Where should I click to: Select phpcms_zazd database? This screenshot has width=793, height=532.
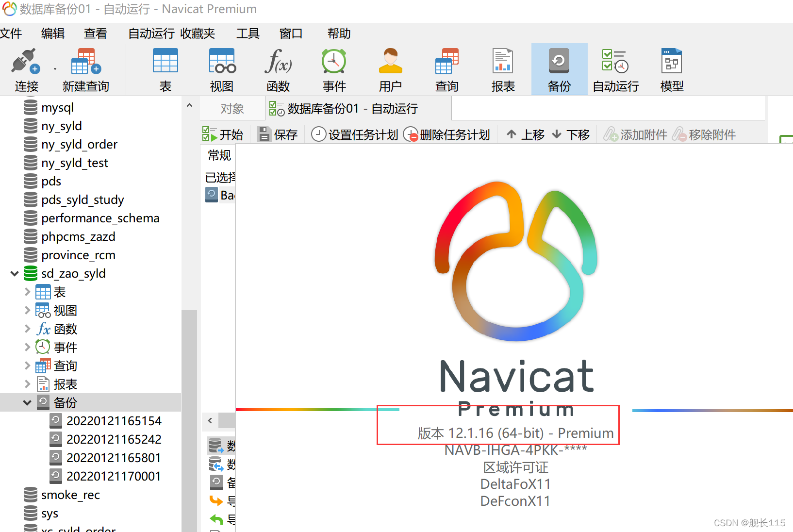[78, 236]
